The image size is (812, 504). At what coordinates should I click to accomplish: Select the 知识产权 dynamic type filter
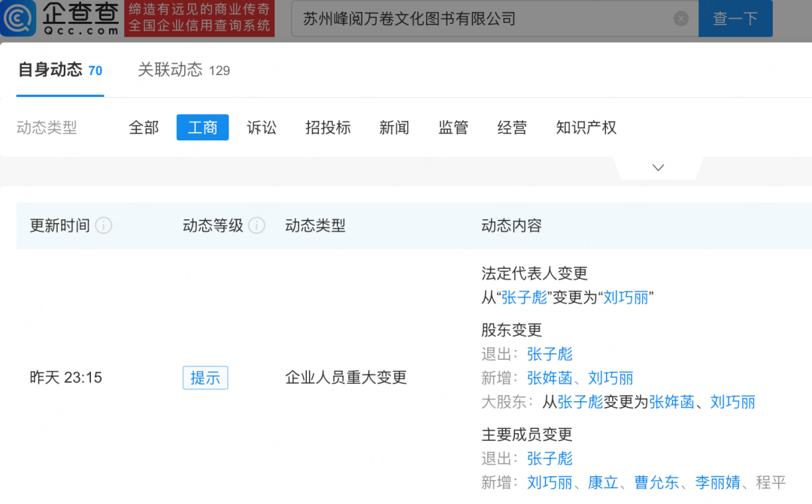coord(586,127)
